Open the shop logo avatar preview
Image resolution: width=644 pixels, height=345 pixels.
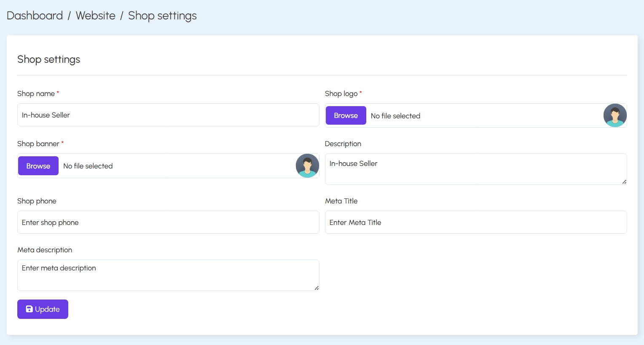click(615, 115)
